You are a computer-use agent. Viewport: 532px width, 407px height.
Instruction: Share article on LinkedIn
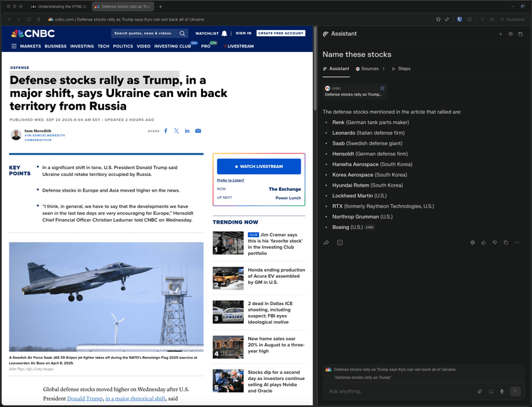[187, 131]
